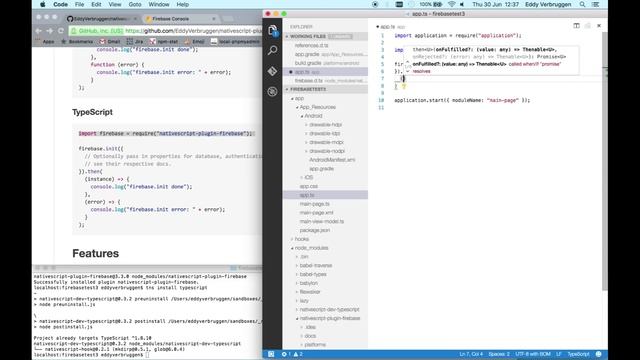
Task: Open the Git source control view
Action: click(x=273, y=71)
